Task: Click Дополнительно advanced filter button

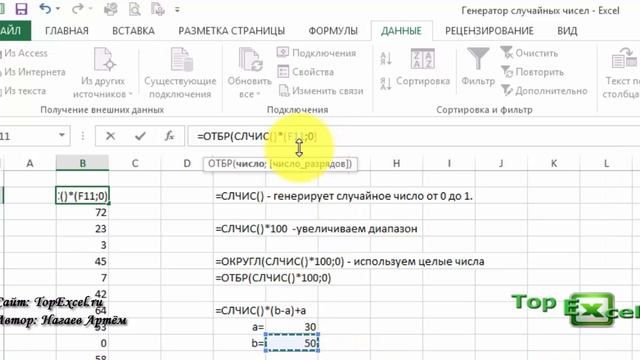Action: tap(544, 91)
